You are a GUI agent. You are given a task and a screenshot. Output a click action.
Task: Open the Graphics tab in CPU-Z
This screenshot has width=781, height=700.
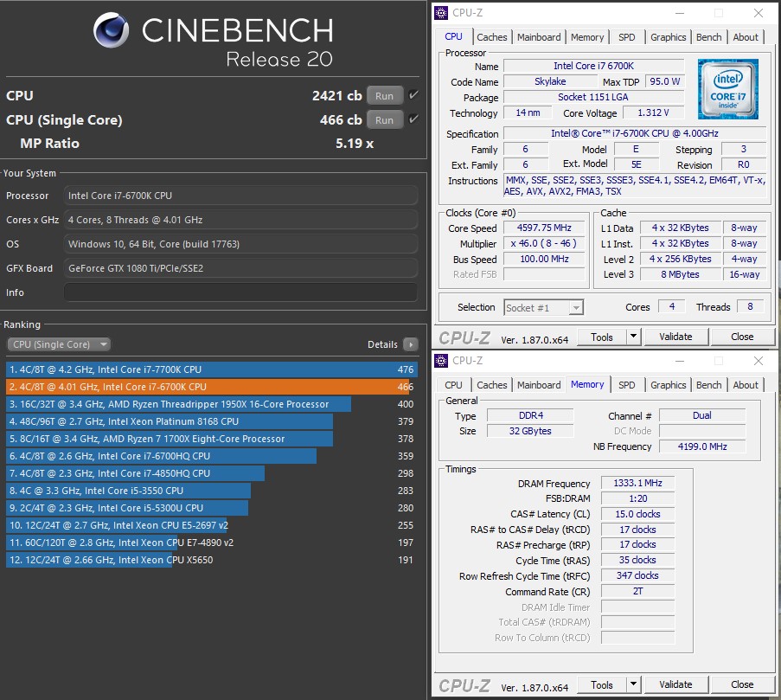coord(668,37)
